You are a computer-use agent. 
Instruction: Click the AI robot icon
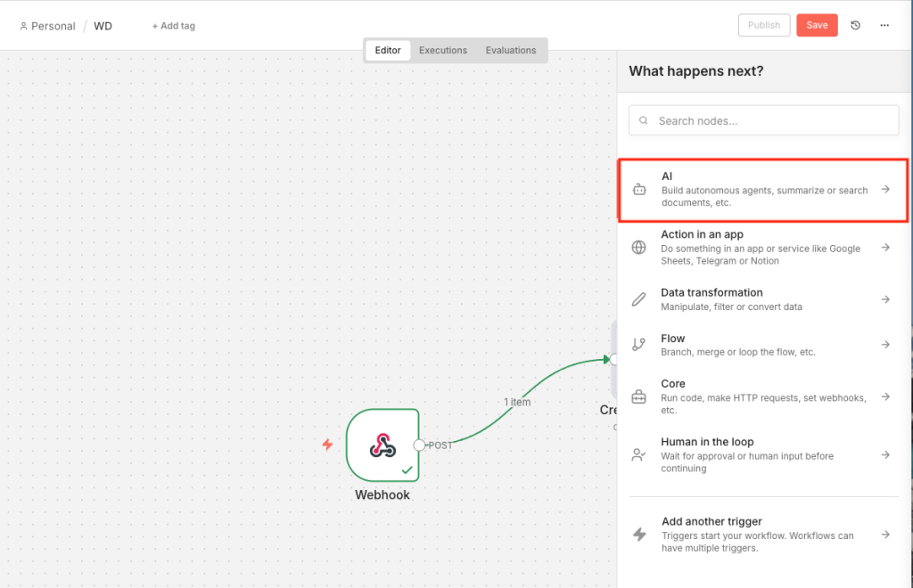639,189
